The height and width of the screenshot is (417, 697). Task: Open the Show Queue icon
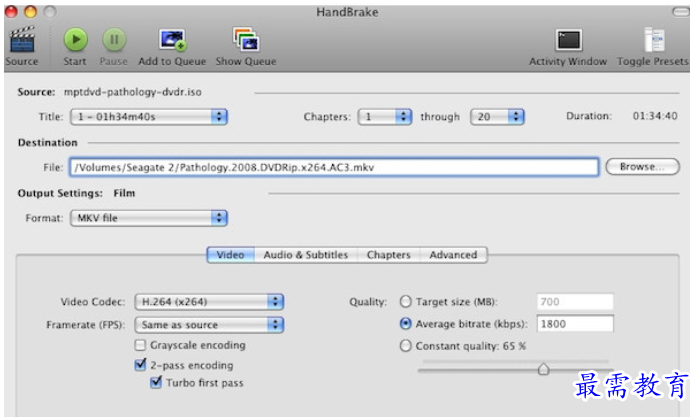pyautogui.click(x=246, y=40)
